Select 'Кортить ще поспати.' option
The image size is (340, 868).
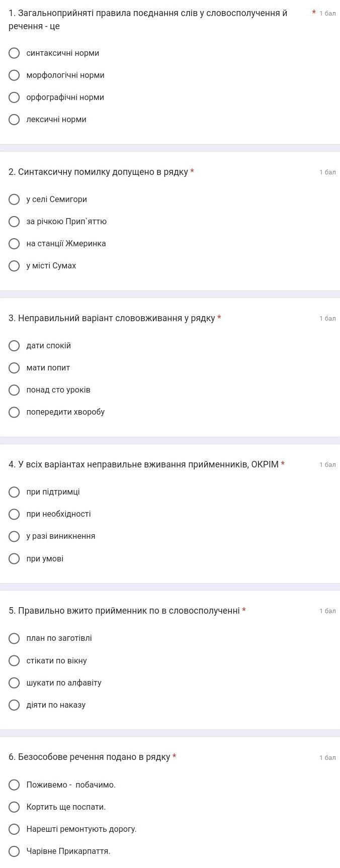[15, 807]
